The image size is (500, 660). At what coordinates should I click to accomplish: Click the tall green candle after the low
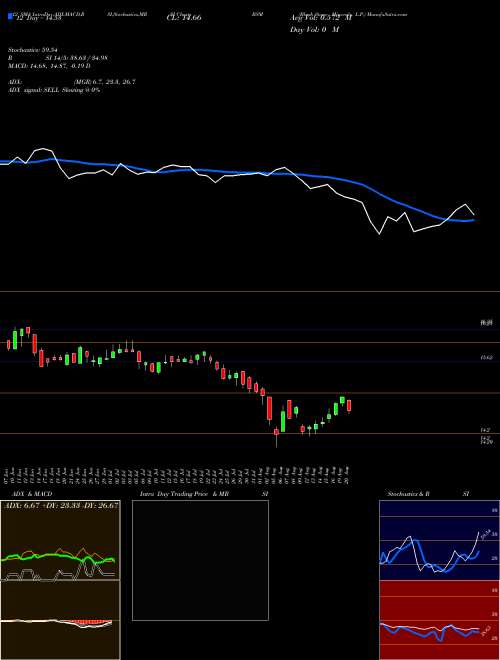point(283,421)
